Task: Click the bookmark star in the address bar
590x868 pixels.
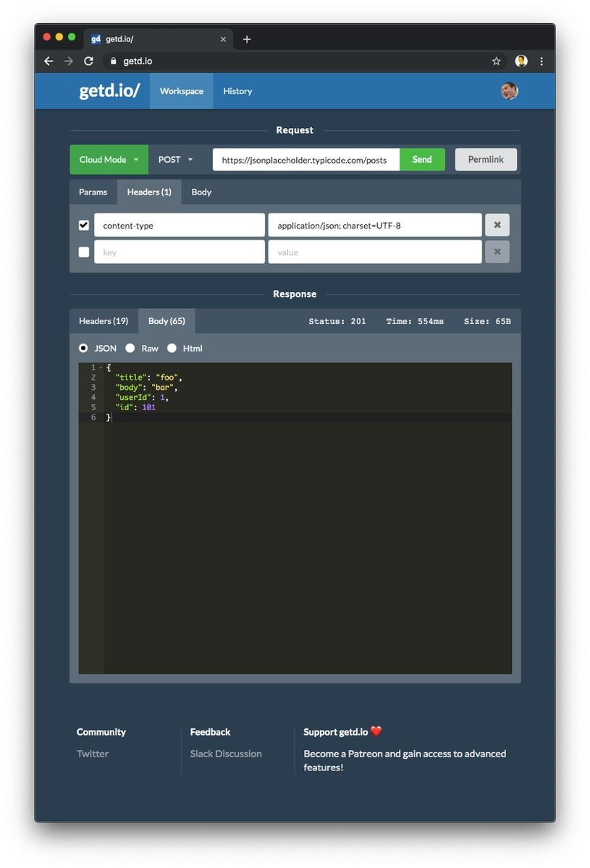Action: 497,61
